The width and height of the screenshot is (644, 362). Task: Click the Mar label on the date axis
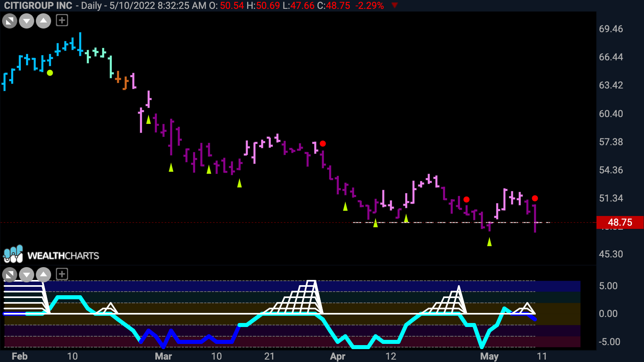point(163,356)
